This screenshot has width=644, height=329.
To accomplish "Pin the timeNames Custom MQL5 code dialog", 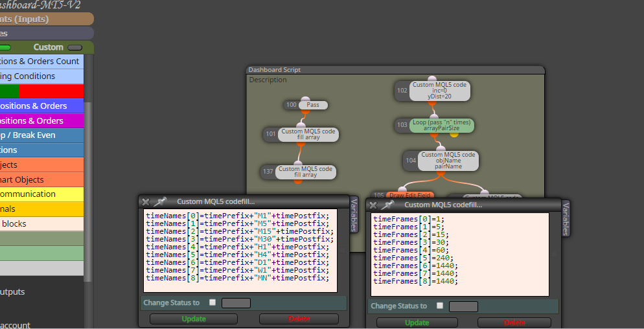I will click(160, 201).
